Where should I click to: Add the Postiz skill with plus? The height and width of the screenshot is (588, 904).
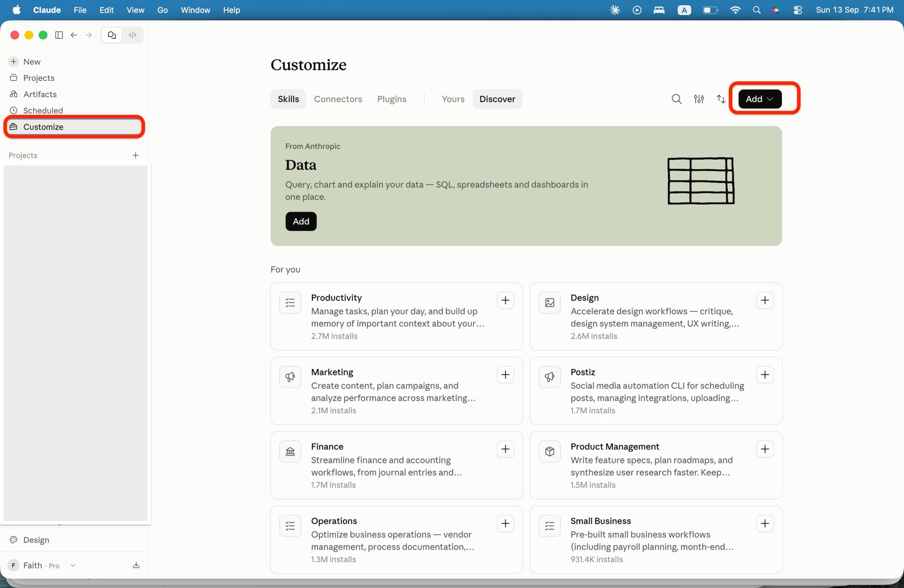coord(765,375)
